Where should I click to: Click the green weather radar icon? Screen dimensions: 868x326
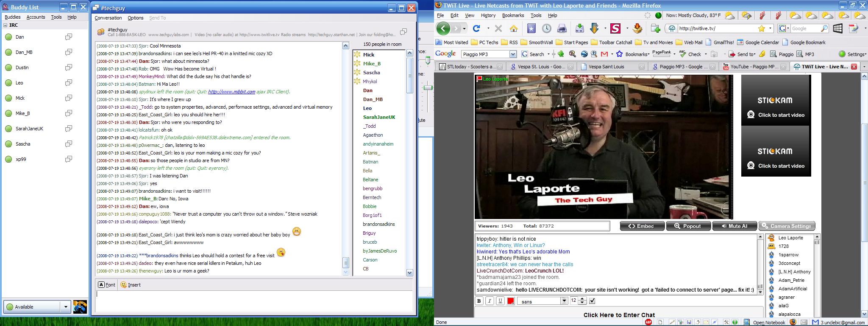point(658,15)
